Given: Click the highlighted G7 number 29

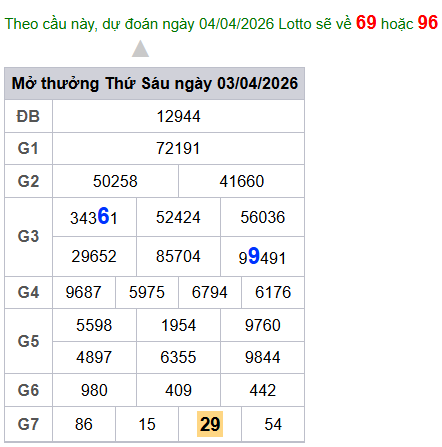Looking at the screenshot, I should click(x=210, y=424).
